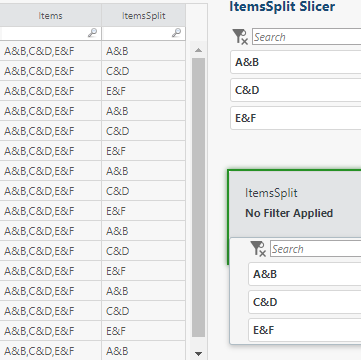Click the Search field in dropdown panel
The width and height of the screenshot is (361, 360).
point(316,249)
